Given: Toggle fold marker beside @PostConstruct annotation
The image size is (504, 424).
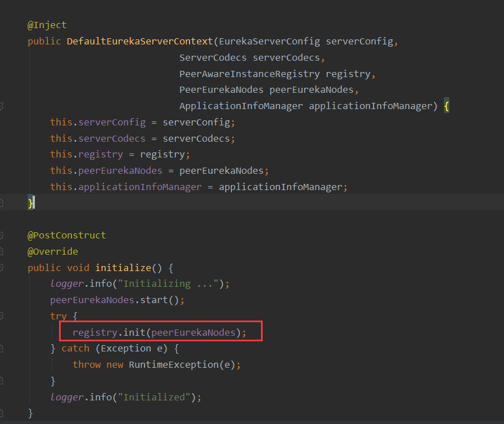Looking at the screenshot, I should click(x=1, y=236).
